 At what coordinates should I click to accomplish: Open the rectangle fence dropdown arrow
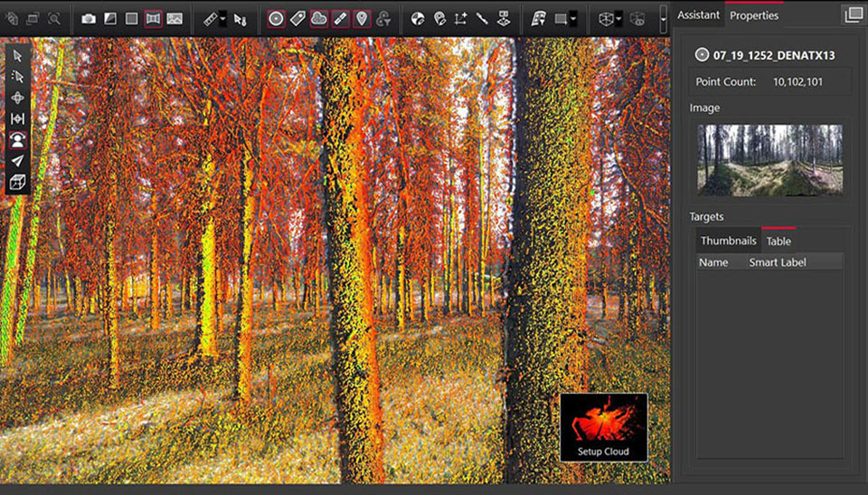click(x=573, y=19)
